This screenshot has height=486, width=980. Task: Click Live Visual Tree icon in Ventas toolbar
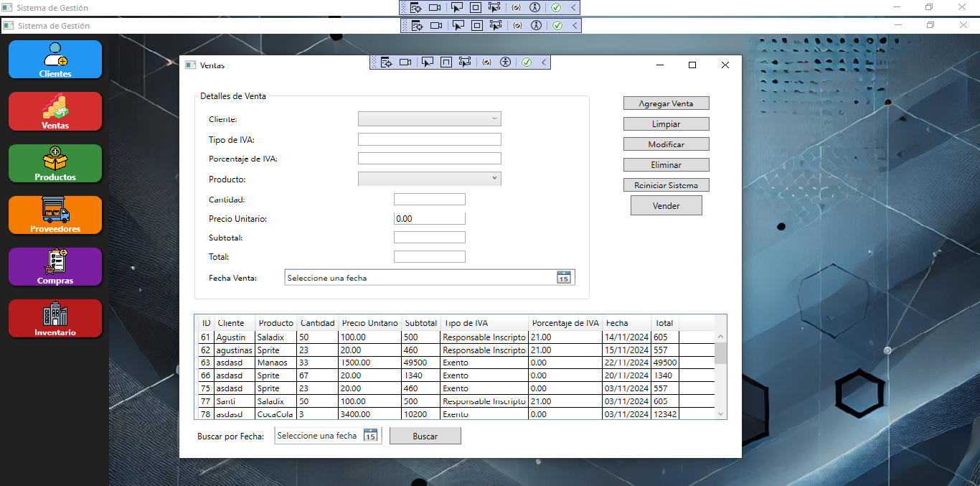pyautogui.click(x=386, y=62)
